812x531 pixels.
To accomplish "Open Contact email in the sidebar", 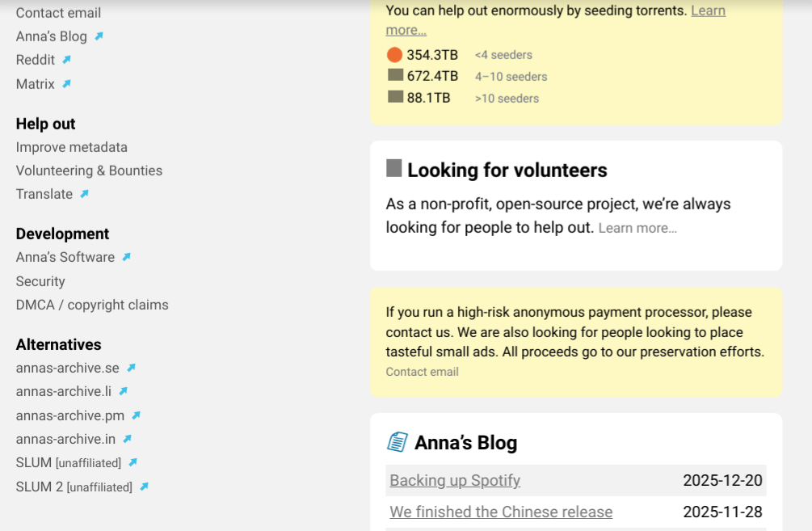I will tap(58, 13).
